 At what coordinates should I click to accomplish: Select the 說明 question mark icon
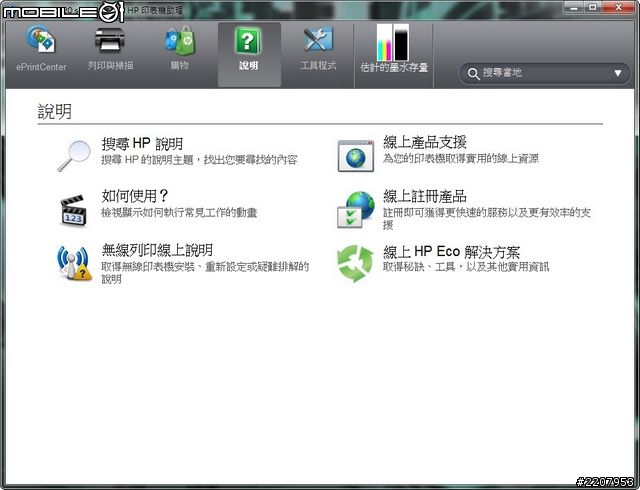point(248,41)
